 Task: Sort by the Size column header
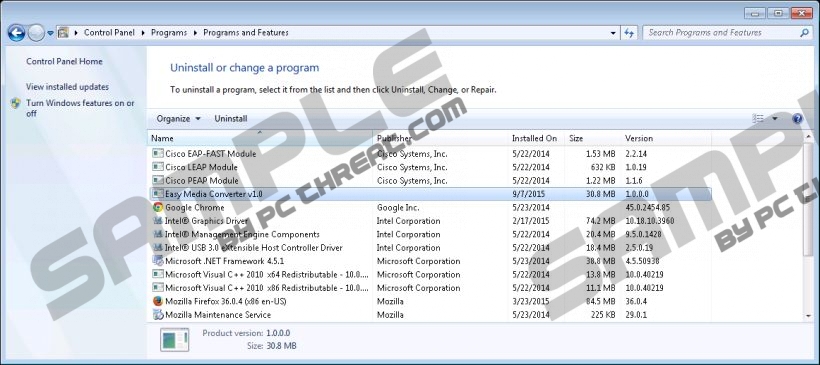click(x=593, y=139)
